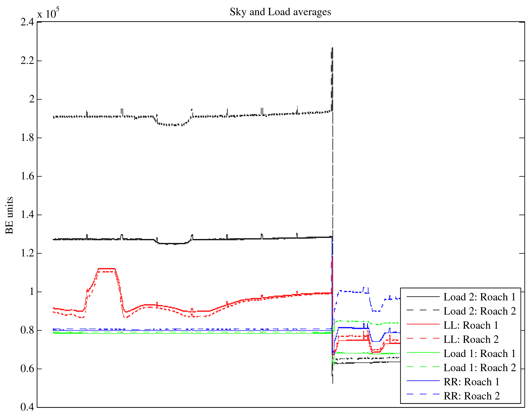Select legend entry 'RR: Roach 1'

coord(471,382)
